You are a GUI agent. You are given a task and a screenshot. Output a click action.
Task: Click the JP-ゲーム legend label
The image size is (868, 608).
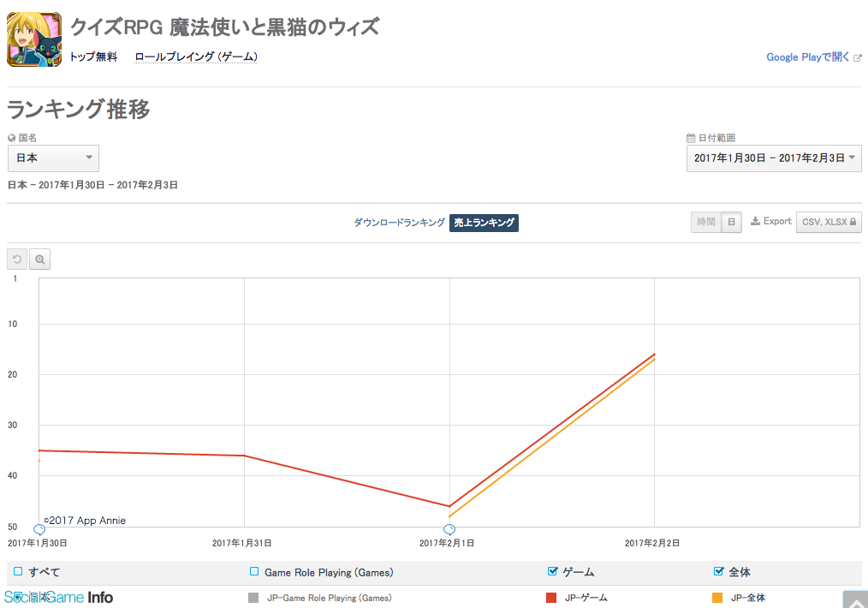pos(586,598)
